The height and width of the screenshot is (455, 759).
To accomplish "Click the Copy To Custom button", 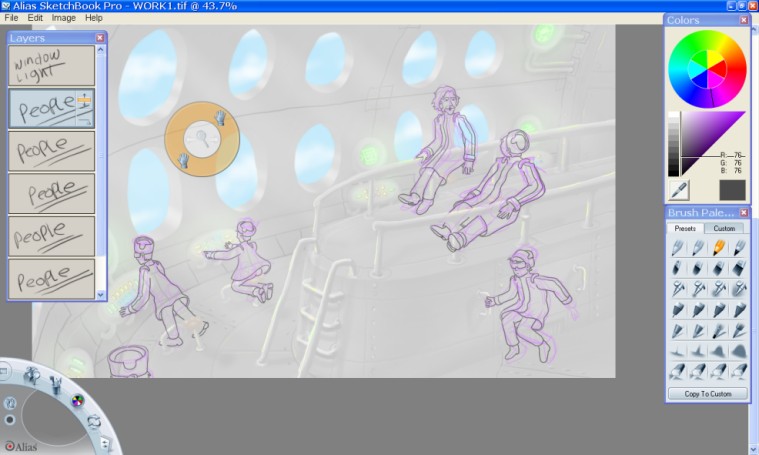I will (x=707, y=394).
